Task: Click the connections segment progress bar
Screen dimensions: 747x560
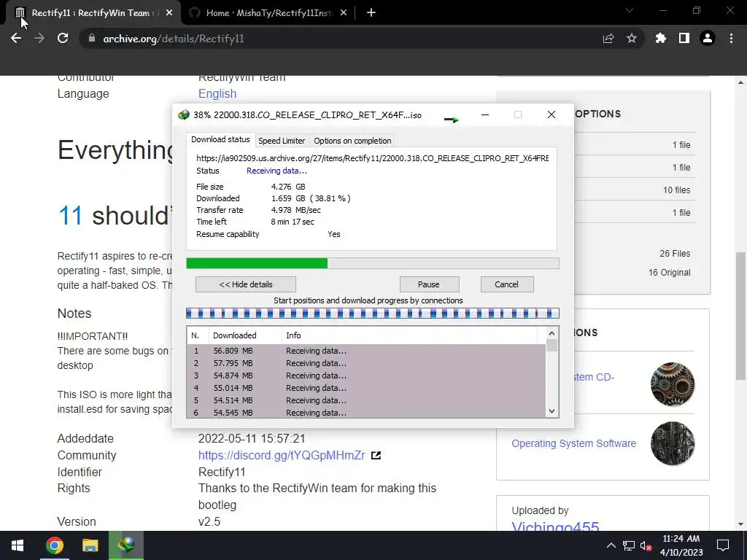Action: click(373, 314)
